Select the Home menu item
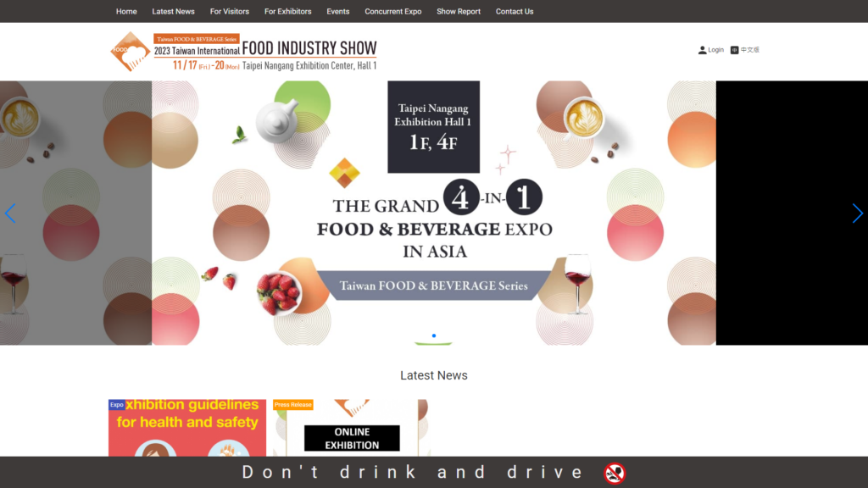This screenshot has height=488, width=868. click(126, 11)
